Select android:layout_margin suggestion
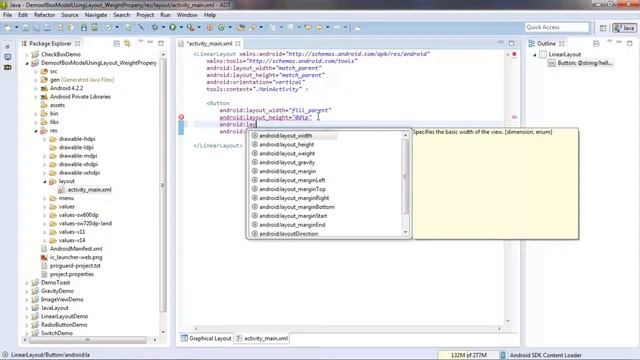640x360 pixels. (287, 171)
